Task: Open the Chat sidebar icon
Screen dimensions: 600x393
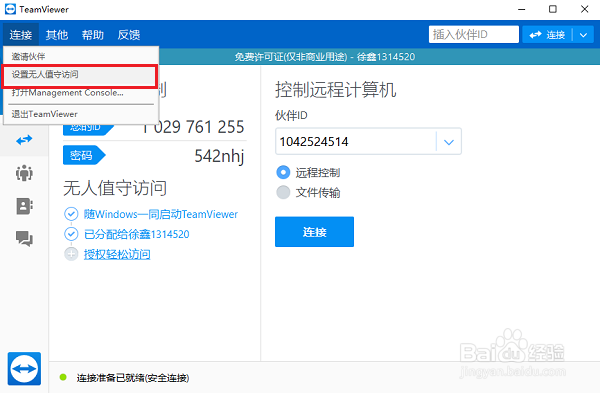Action: [24, 239]
